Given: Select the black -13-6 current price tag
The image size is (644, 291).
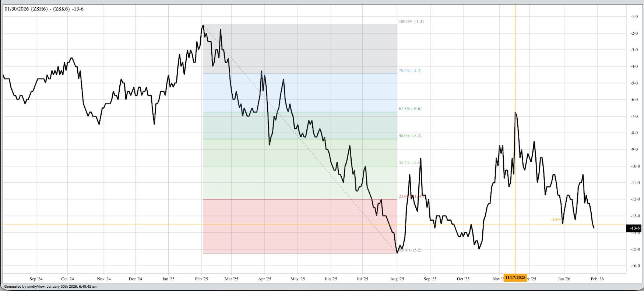Looking at the screenshot, I should click(634, 228).
